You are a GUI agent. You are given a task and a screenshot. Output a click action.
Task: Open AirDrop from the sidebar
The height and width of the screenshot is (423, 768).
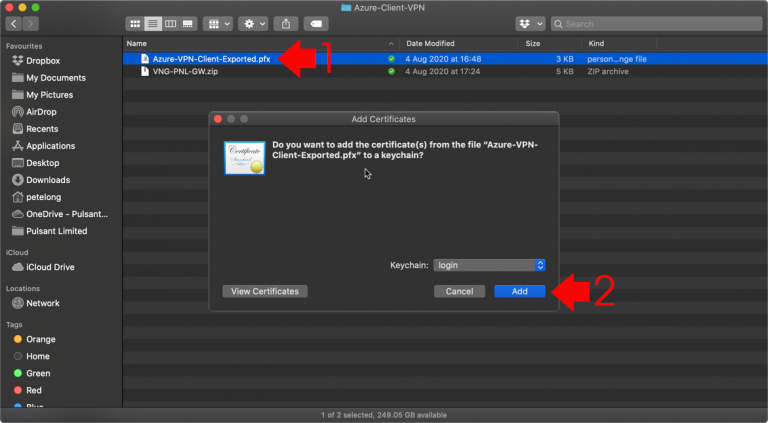tap(41, 112)
